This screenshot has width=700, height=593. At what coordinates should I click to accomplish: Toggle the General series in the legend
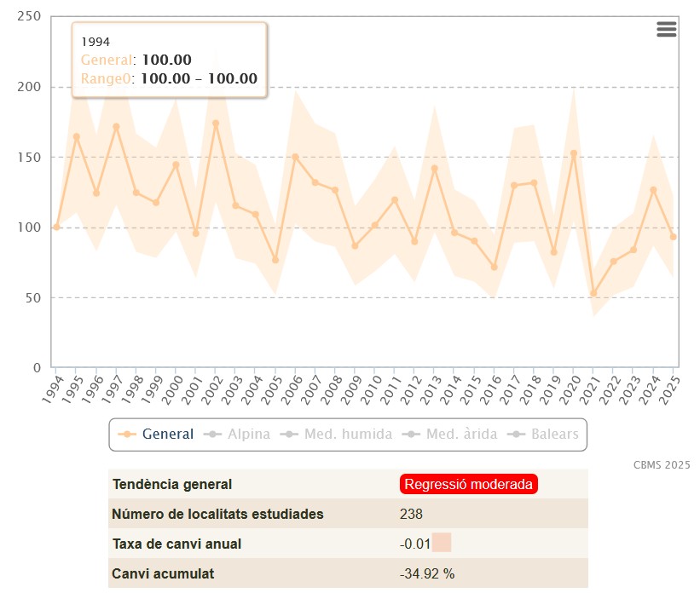coord(155,435)
